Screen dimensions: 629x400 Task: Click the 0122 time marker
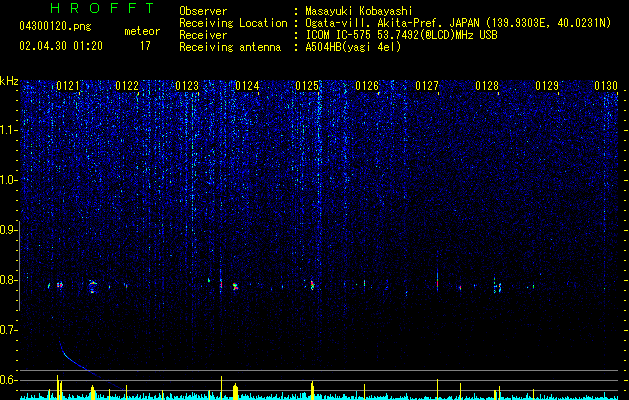127,86
